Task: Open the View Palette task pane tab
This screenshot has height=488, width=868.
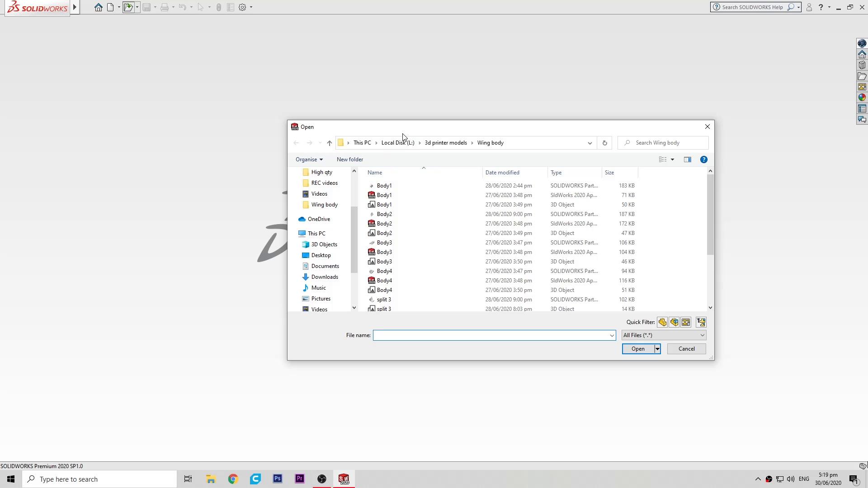Action: click(x=862, y=87)
